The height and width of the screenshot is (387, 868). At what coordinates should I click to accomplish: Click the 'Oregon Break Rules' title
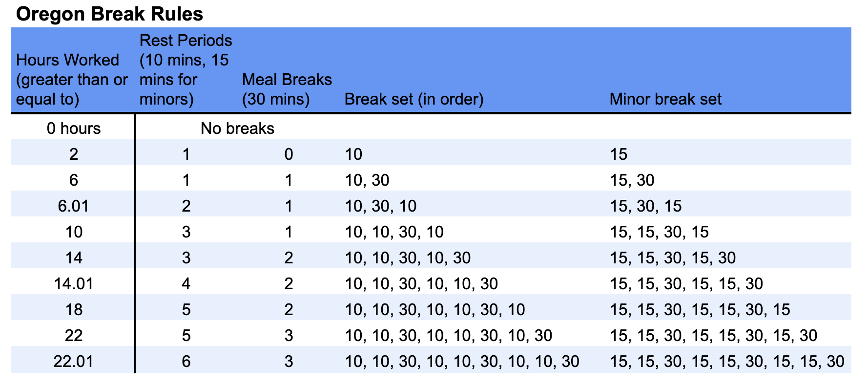pos(109,14)
